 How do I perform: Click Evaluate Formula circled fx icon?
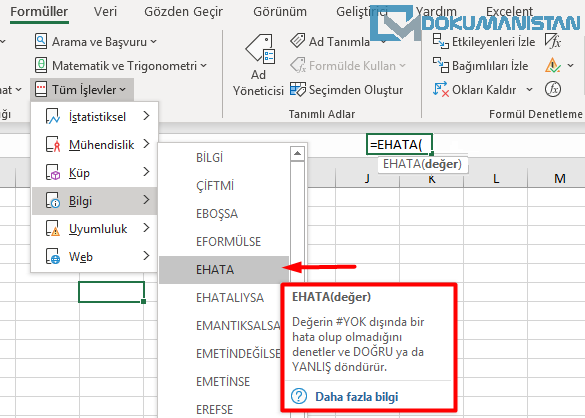click(x=553, y=89)
